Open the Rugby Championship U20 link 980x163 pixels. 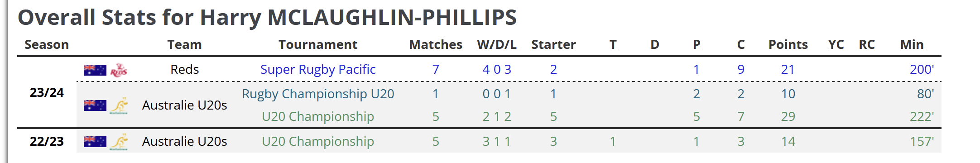(318, 94)
